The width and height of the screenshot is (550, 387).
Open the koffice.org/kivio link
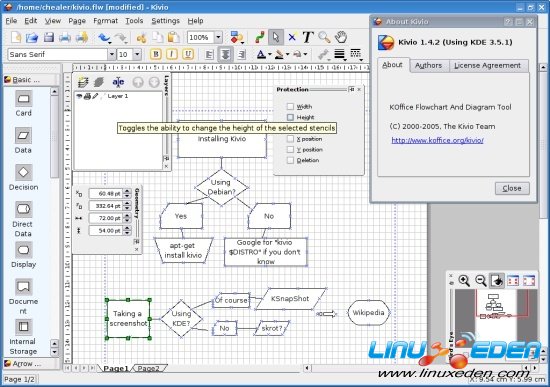click(x=437, y=140)
